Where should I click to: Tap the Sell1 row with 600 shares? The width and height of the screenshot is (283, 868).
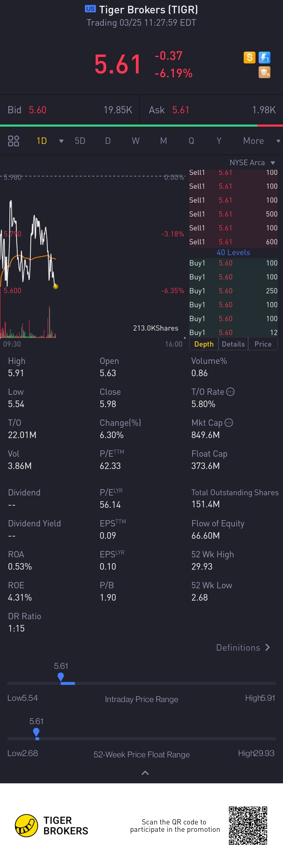[233, 242]
